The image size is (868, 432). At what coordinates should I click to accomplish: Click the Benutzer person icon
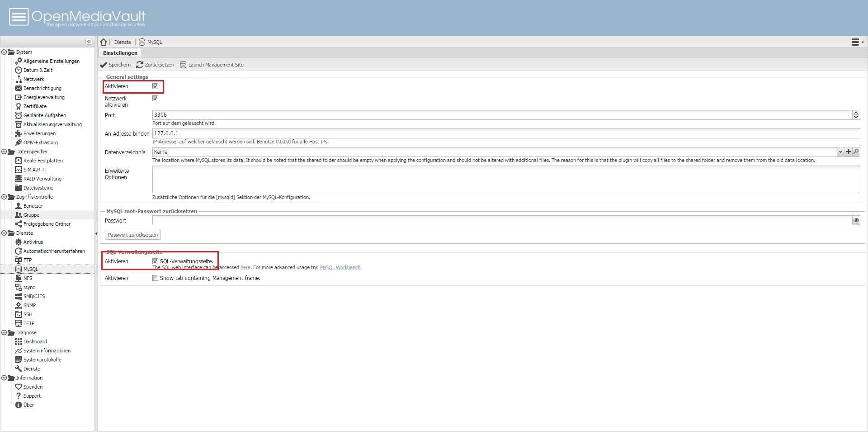point(19,206)
